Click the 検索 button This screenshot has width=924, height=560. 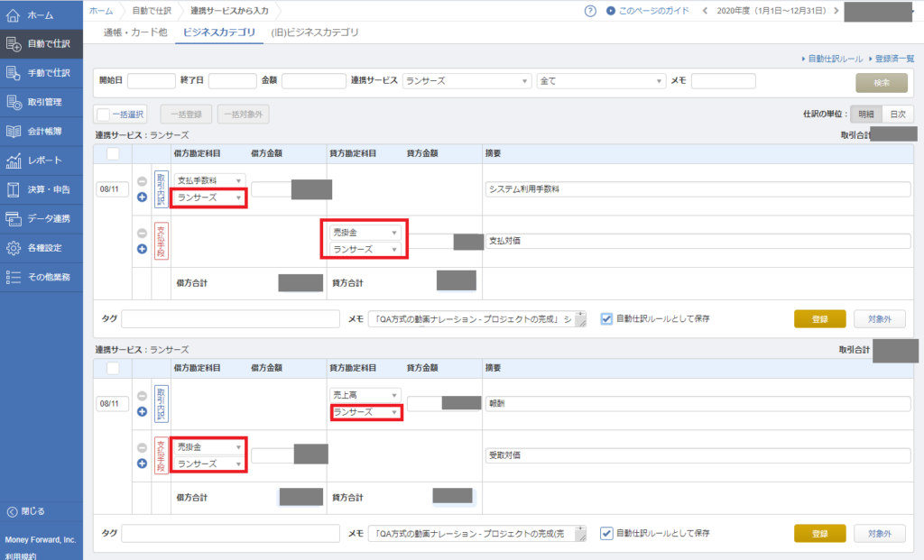coord(881,82)
